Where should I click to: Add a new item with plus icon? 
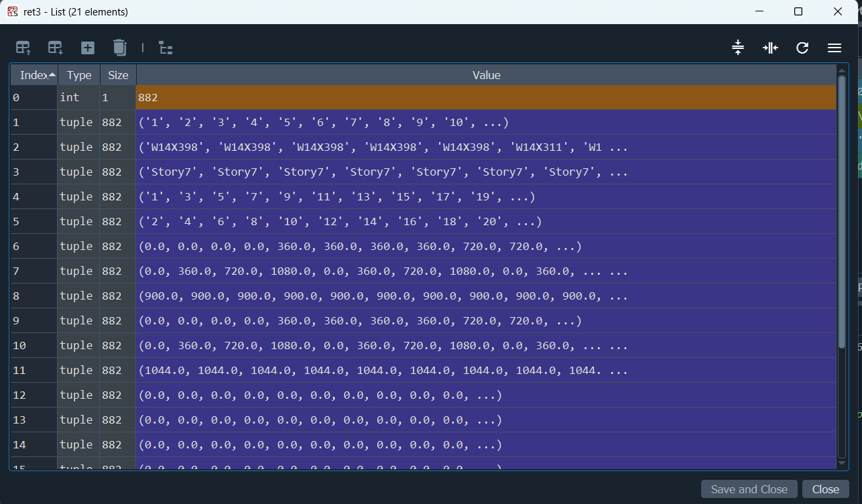tap(88, 48)
